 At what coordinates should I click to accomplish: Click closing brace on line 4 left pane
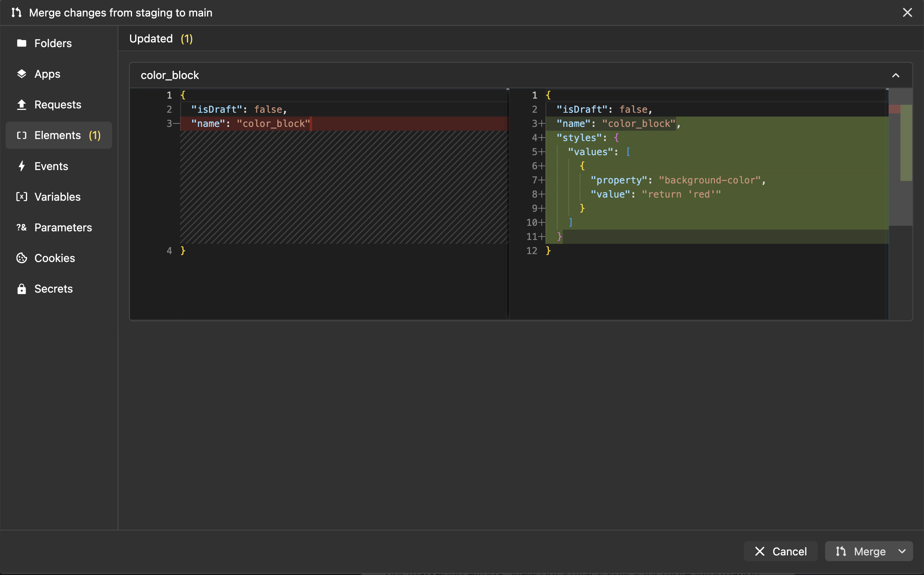point(183,251)
